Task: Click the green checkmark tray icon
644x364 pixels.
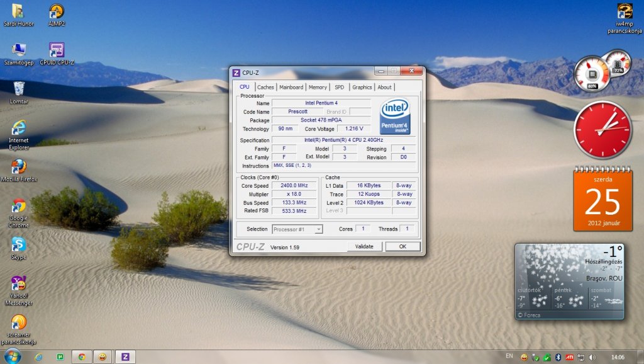Action: click(547, 358)
